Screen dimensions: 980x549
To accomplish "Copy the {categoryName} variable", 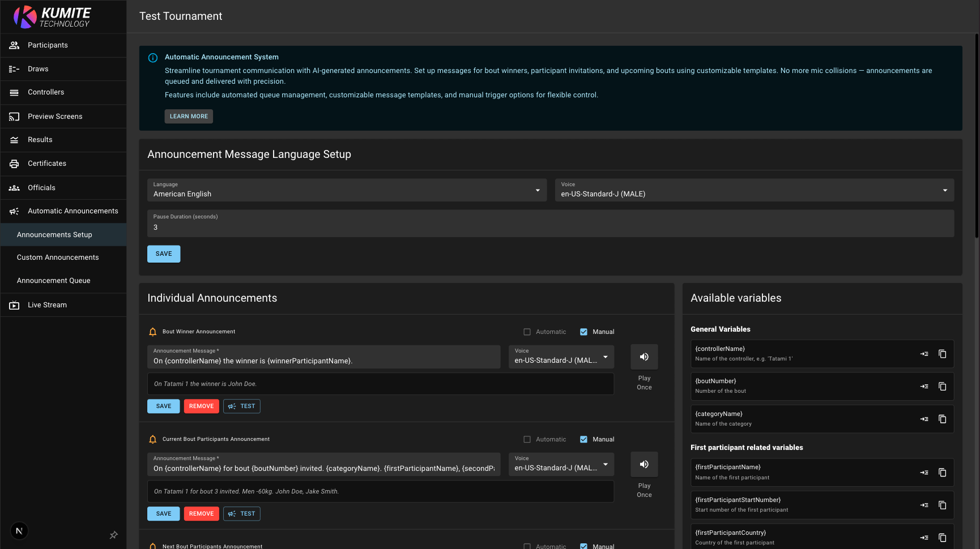I will [942, 419].
